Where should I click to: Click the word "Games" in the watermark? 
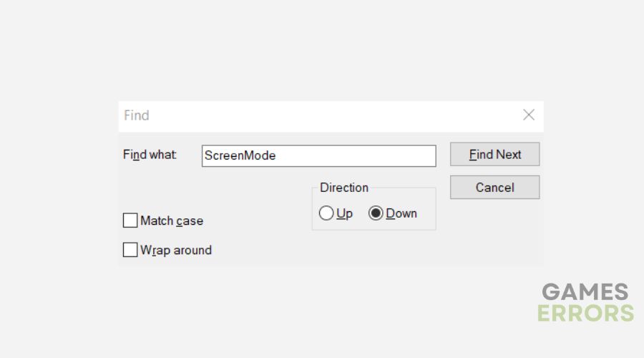click(585, 292)
